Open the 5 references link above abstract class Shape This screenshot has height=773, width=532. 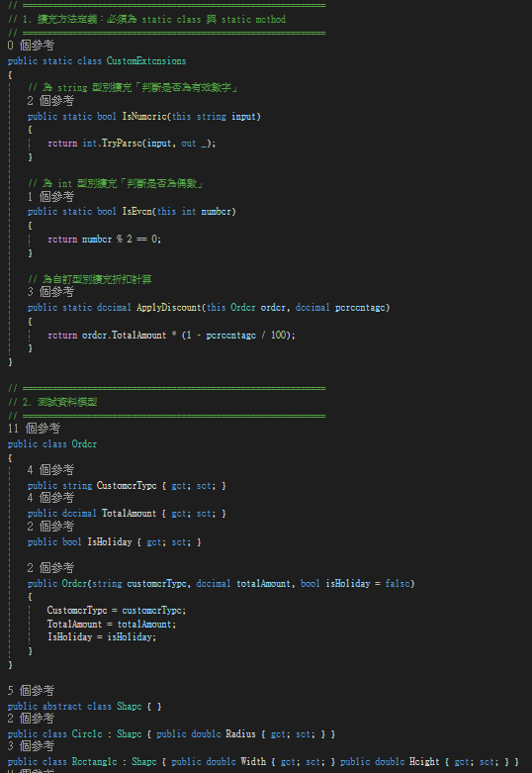pyautogui.click(x=31, y=691)
